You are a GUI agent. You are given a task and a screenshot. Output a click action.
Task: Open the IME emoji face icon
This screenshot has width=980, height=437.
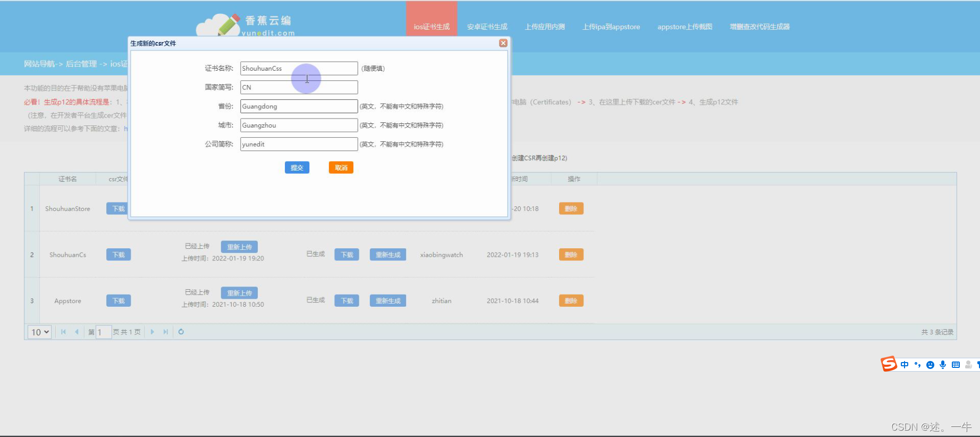click(x=930, y=365)
